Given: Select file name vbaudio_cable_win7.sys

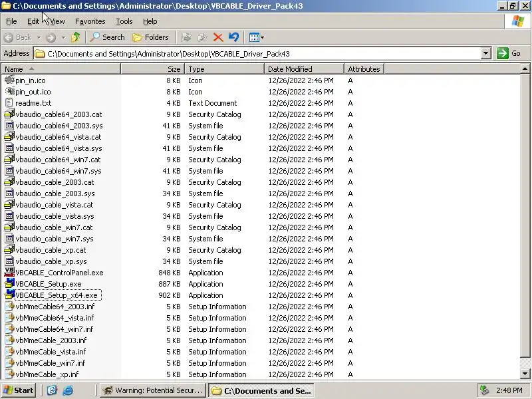Looking at the screenshot, I should [55, 239].
